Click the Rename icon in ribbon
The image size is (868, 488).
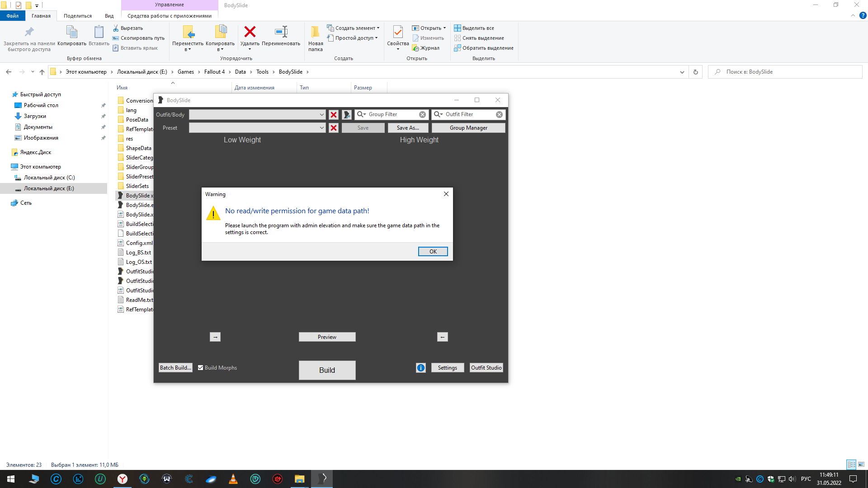pyautogui.click(x=281, y=33)
